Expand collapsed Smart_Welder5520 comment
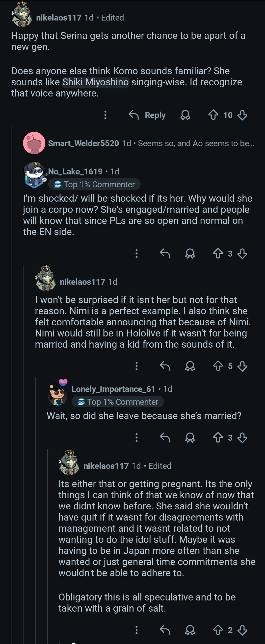Image resolution: width=265 pixels, height=644 pixels. 151,143
